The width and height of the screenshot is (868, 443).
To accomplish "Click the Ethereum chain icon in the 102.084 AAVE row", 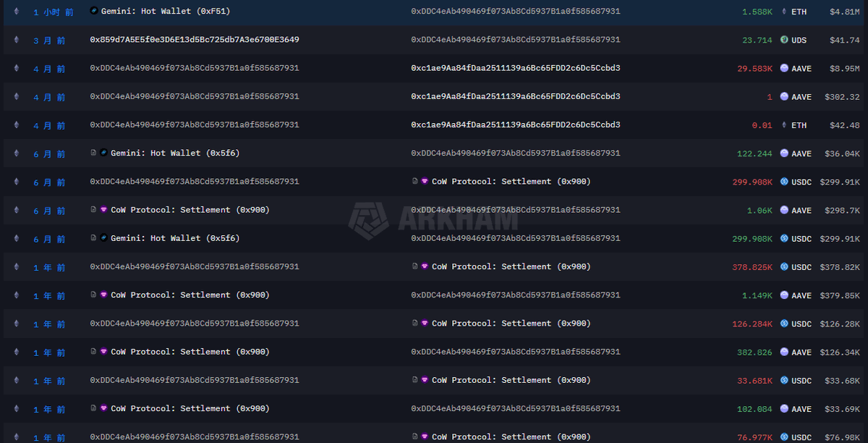I will (18, 409).
